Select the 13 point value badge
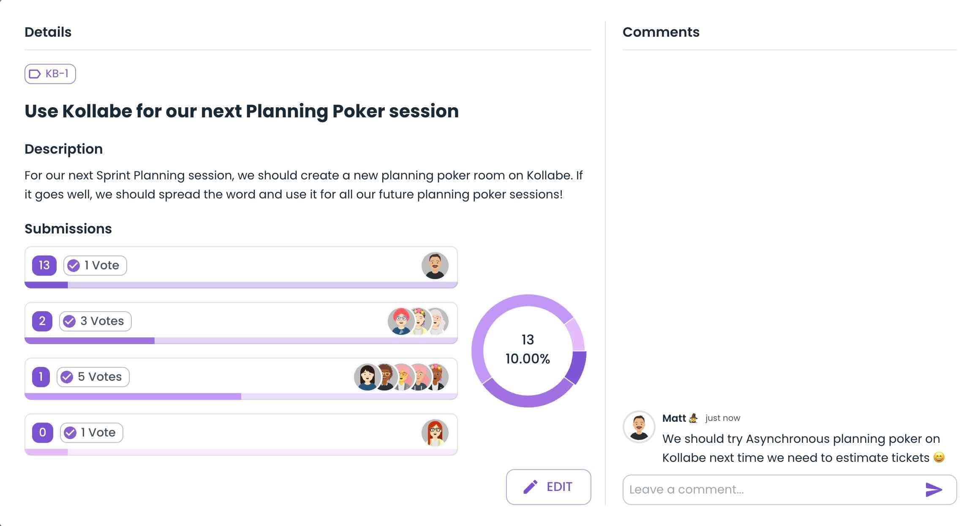The width and height of the screenshot is (980, 526). coord(44,266)
